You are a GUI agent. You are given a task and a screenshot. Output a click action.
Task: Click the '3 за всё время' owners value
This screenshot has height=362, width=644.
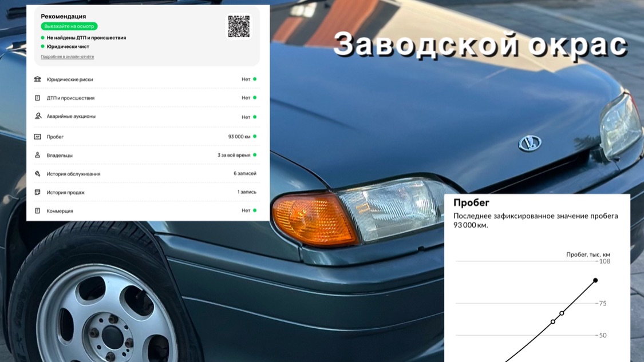pyautogui.click(x=234, y=155)
